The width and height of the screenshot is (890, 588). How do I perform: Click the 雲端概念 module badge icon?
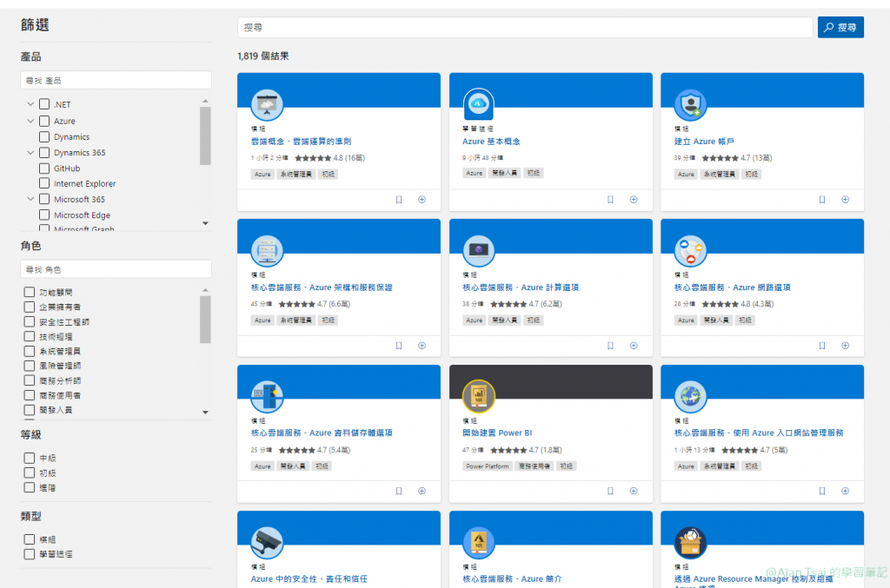[x=267, y=105]
